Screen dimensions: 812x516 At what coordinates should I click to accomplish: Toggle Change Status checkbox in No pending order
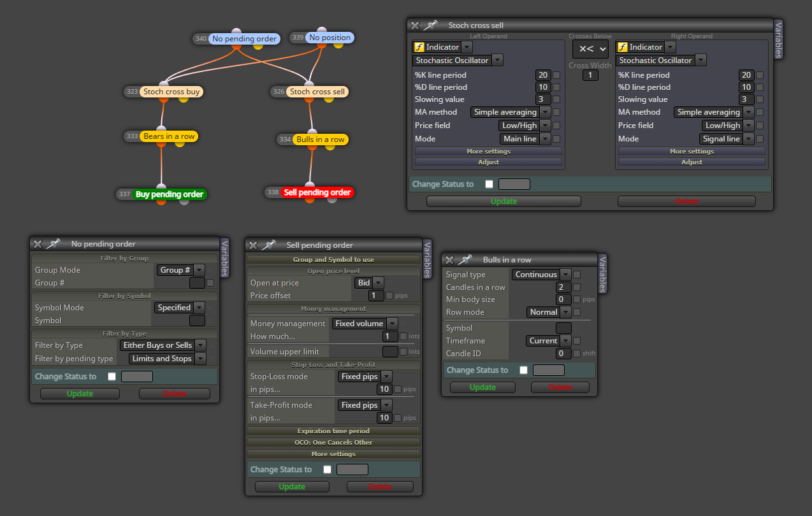[112, 376]
